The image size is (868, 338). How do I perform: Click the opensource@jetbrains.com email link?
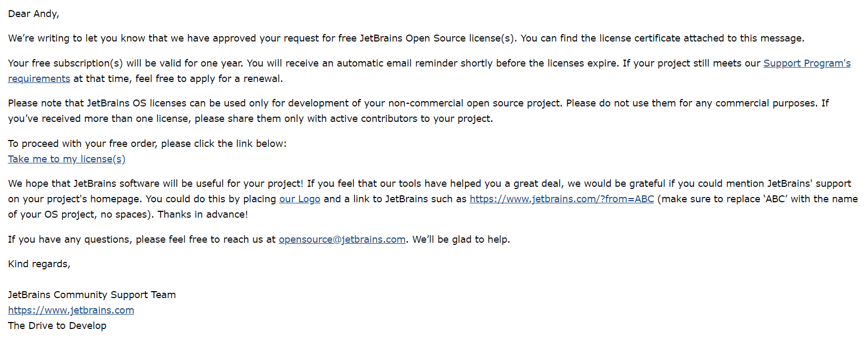coord(342,240)
